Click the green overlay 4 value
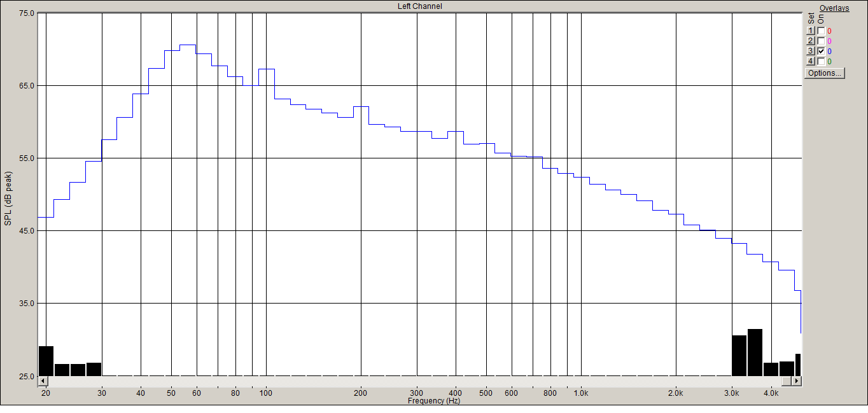Screen dimensions: 868x413 [829, 62]
